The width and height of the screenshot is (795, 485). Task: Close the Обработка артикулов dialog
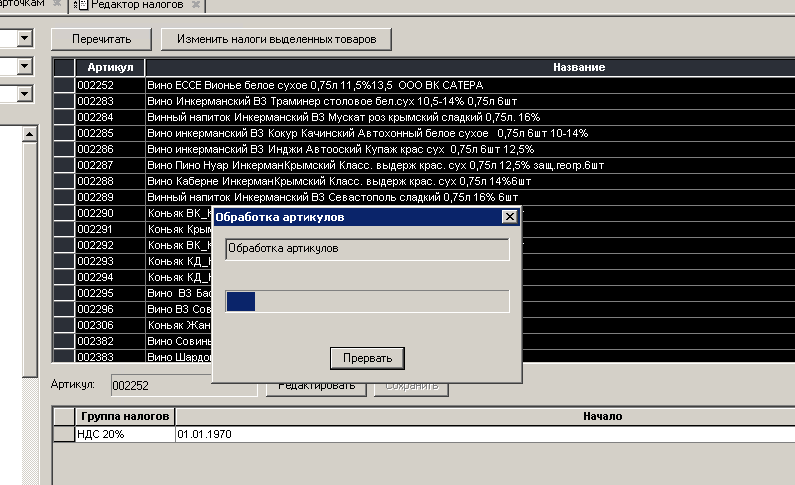click(509, 216)
